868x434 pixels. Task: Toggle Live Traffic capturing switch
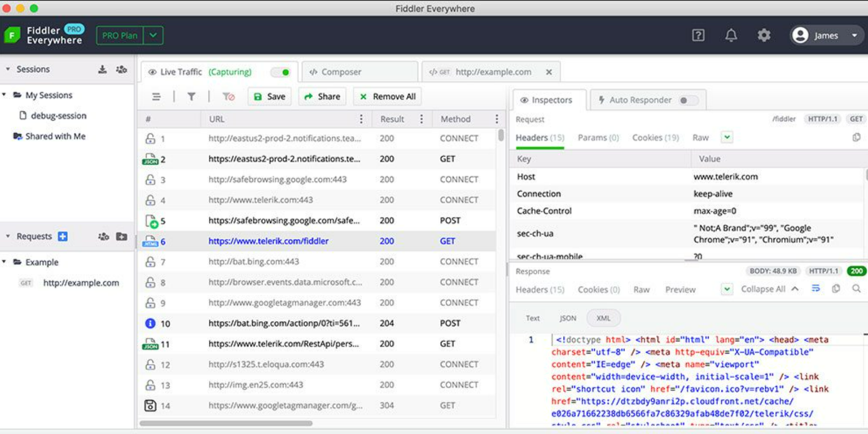[281, 72]
